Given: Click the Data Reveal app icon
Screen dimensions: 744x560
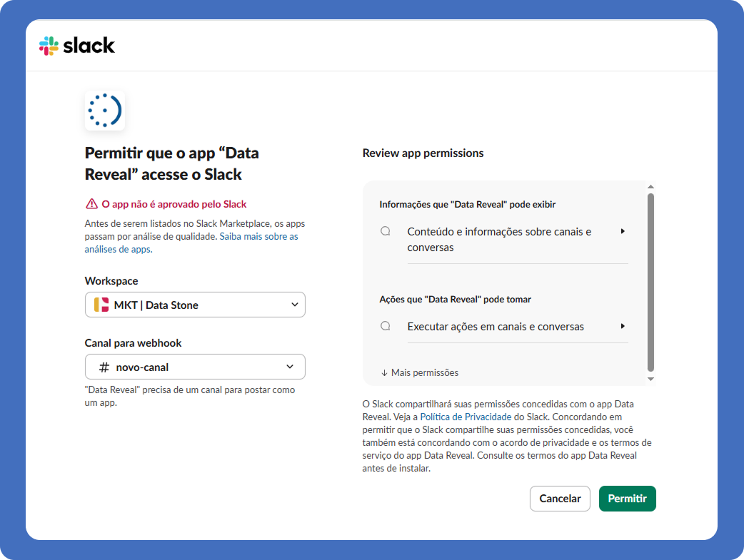Looking at the screenshot, I should [104, 111].
